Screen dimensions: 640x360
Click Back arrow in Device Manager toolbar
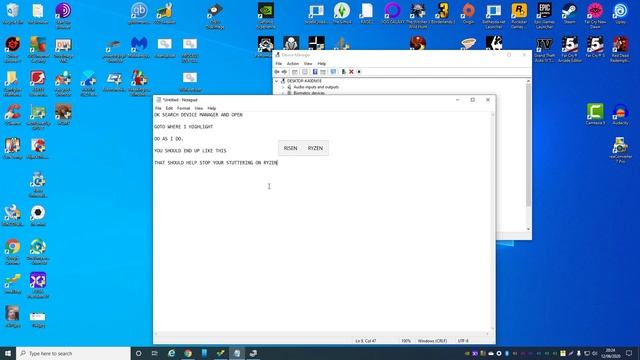pos(277,72)
